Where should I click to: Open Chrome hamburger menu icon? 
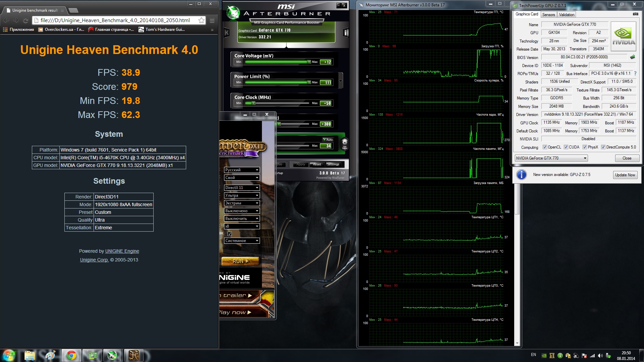pyautogui.click(x=212, y=20)
